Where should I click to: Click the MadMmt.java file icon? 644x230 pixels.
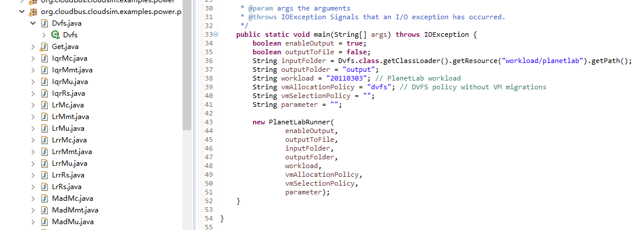coord(45,210)
